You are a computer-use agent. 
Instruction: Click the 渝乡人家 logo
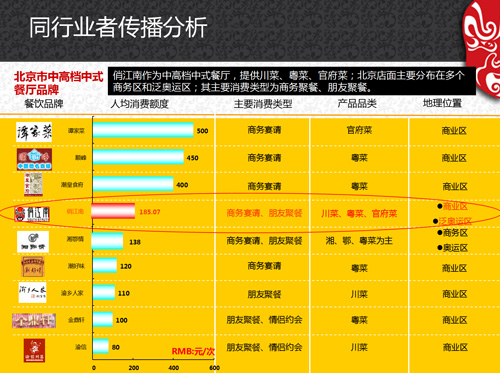(x=32, y=292)
